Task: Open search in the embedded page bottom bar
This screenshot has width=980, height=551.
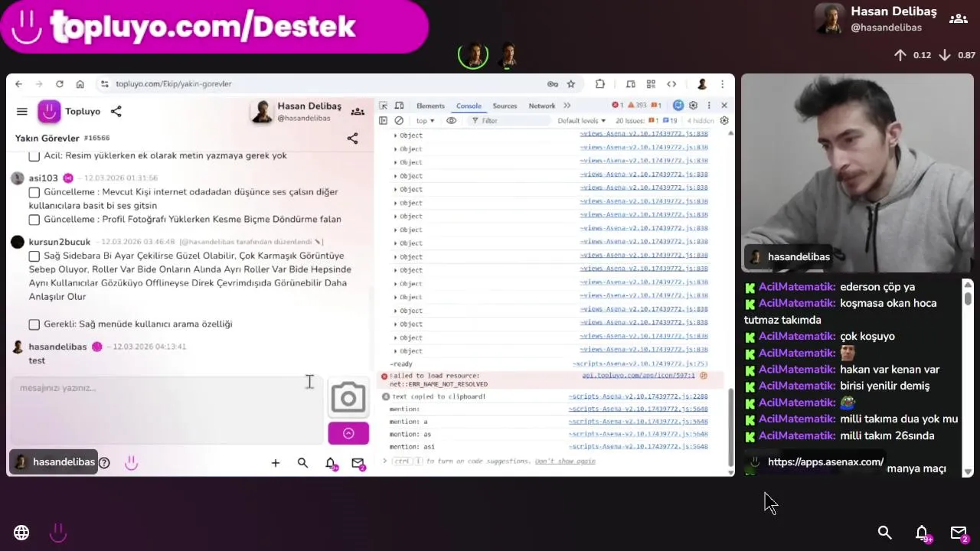Action: coord(302,463)
